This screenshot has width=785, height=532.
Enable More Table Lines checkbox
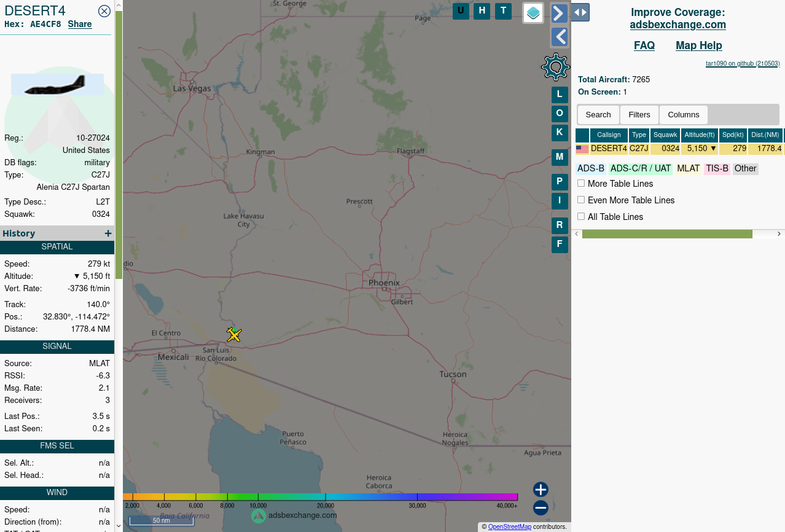coord(581,183)
